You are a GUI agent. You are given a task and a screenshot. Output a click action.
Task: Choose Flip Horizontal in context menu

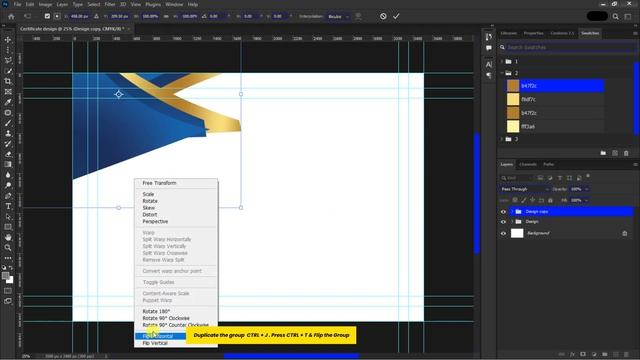coord(176,336)
